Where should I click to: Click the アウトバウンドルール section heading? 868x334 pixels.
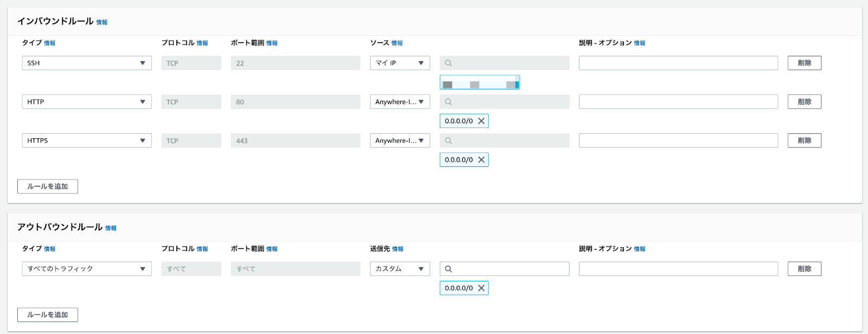click(x=60, y=227)
